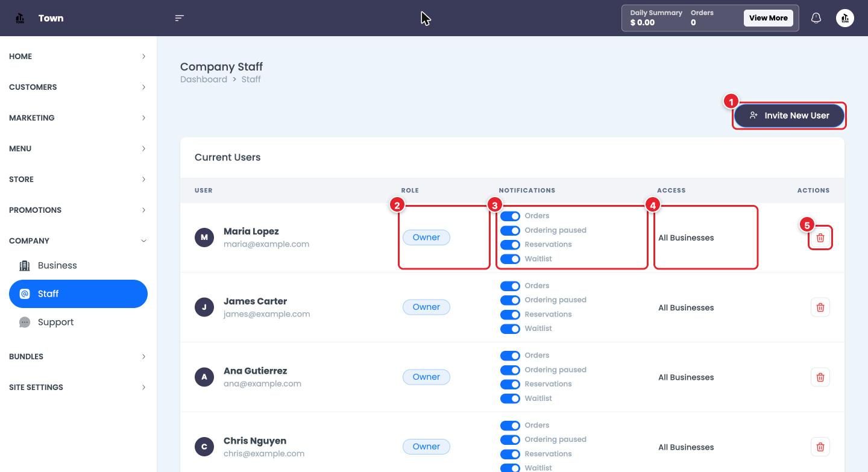Click the Invite New User button
Image resolution: width=868 pixels, height=472 pixels.
tap(789, 116)
